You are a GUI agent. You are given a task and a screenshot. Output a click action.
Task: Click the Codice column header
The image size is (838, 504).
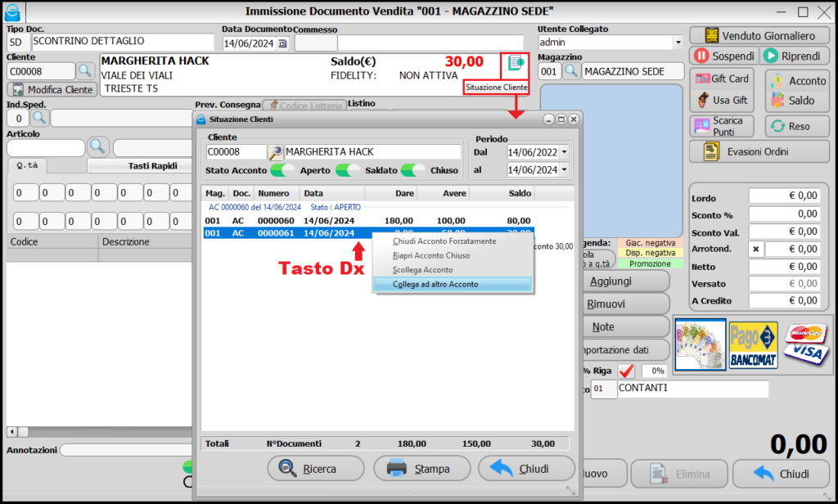[52, 242]
